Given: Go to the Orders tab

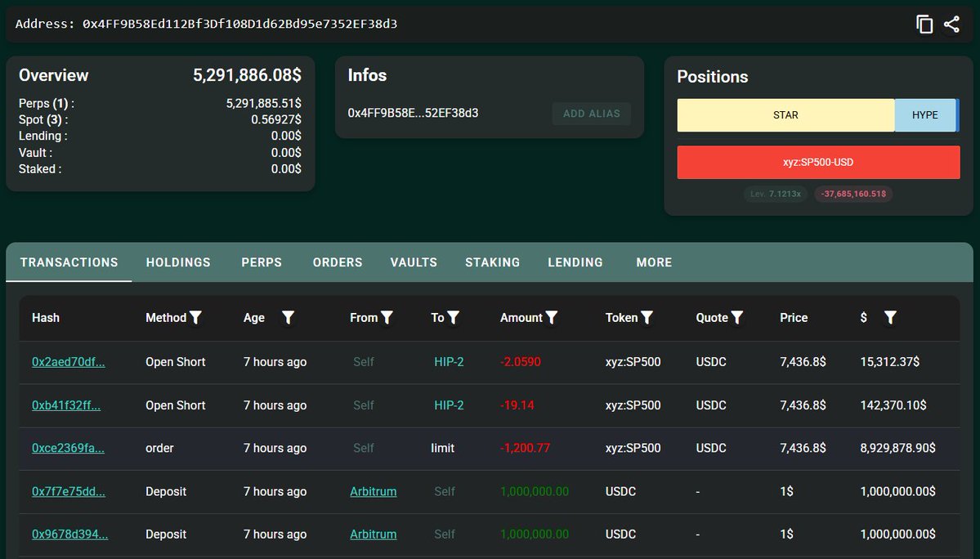Looking at the screenshot, I should (338, 262).
